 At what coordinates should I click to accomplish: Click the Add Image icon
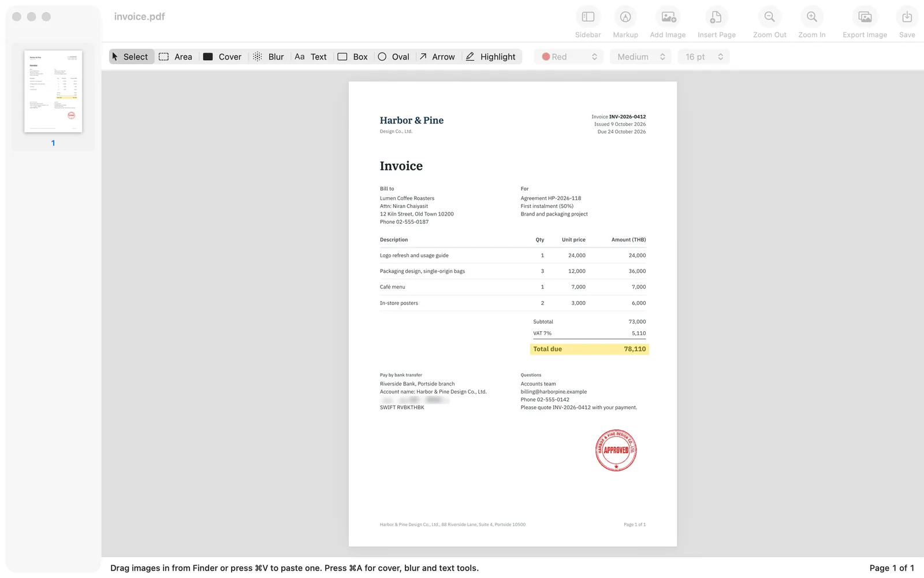(x=668, y=17)
